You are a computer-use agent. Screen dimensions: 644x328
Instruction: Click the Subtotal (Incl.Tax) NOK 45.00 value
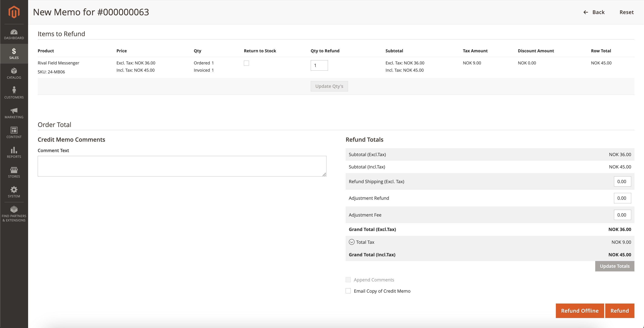pos(620,167)
